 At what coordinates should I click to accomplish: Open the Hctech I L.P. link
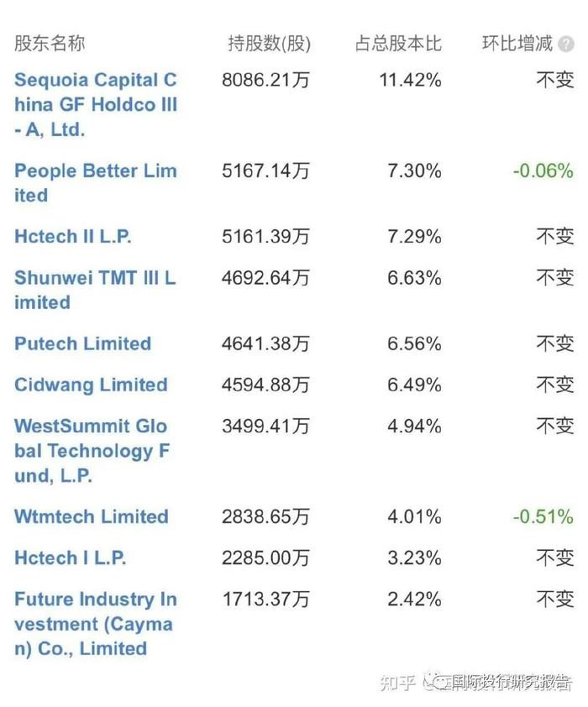[71, 558]
